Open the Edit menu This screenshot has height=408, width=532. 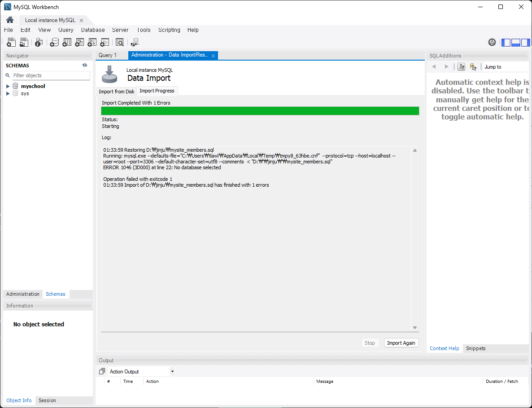coord(26,30)
